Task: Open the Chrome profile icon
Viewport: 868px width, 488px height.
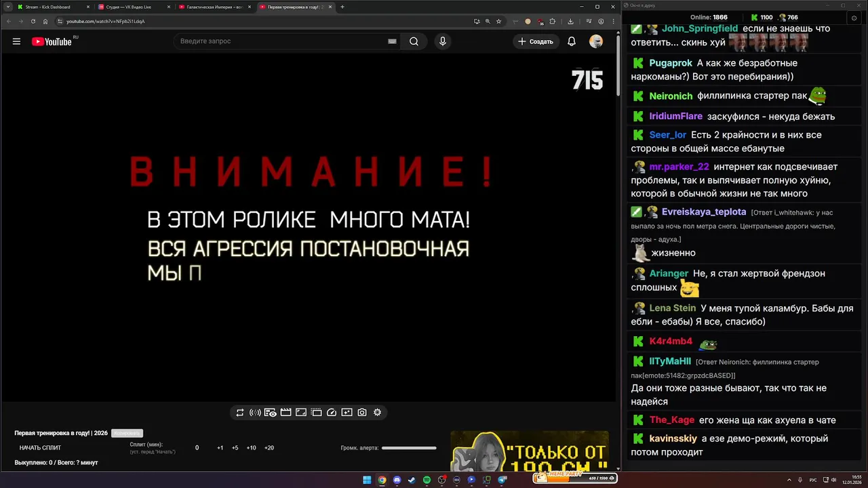Action: tap(601, 21)
